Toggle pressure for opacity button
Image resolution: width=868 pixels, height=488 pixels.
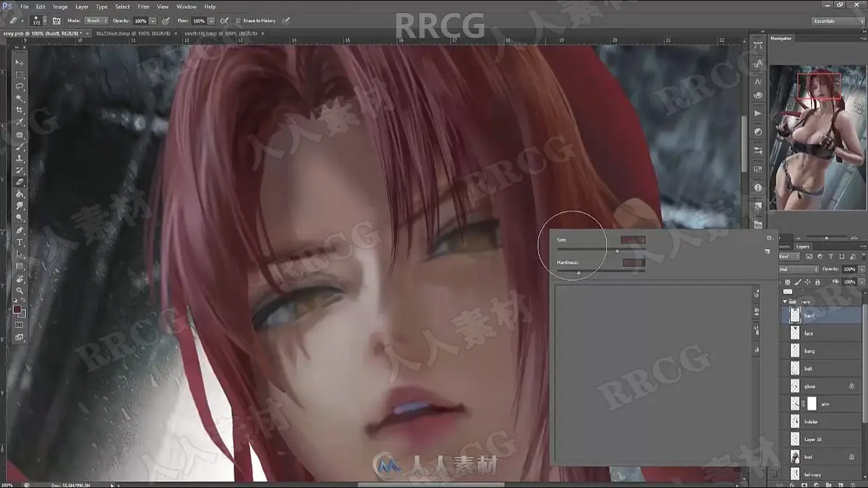[x=166, y=21]
